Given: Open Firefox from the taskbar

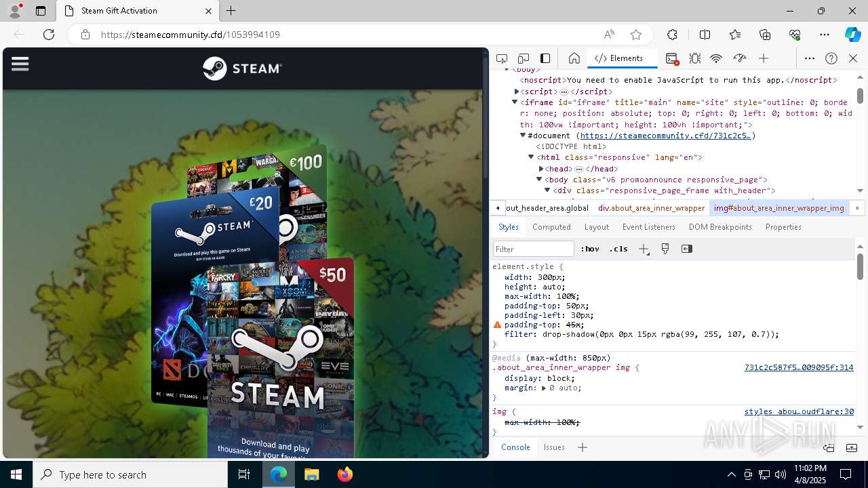Looking at the screenshot, I should click(345, 474).
